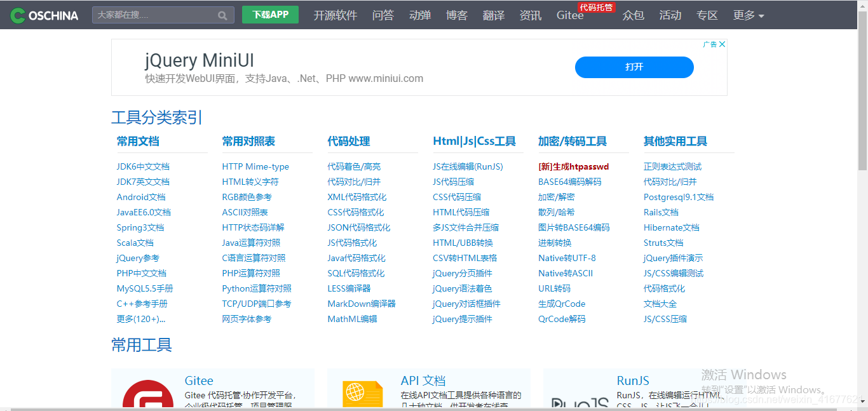Screen dimensions: 868x411
Task: Open 生成QrCode link
Action: pos(562,304)
